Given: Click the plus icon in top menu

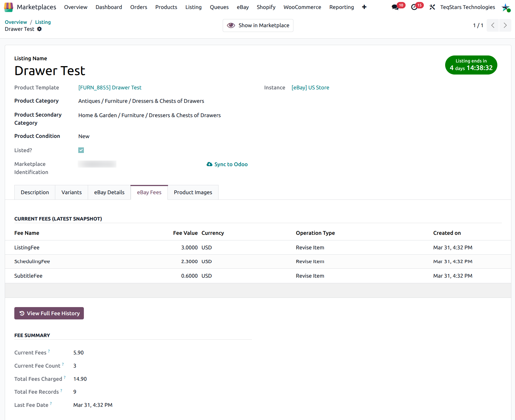Looking at the screenshot, I should 364,7.
